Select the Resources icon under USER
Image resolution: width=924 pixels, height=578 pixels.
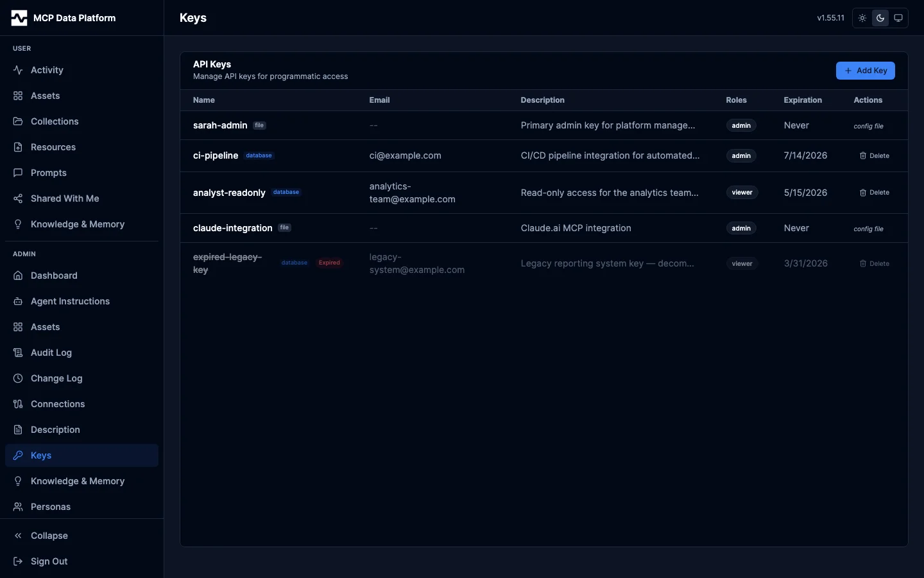17,147
